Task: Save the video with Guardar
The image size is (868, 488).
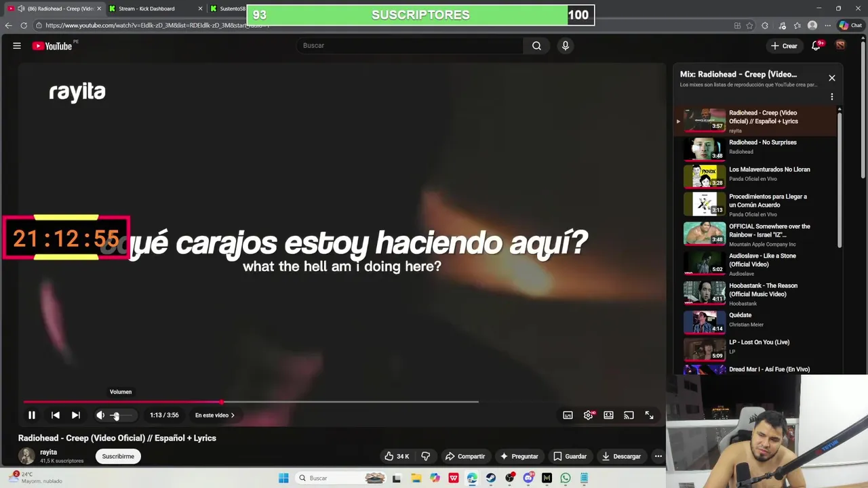Action: pos(570,456)
